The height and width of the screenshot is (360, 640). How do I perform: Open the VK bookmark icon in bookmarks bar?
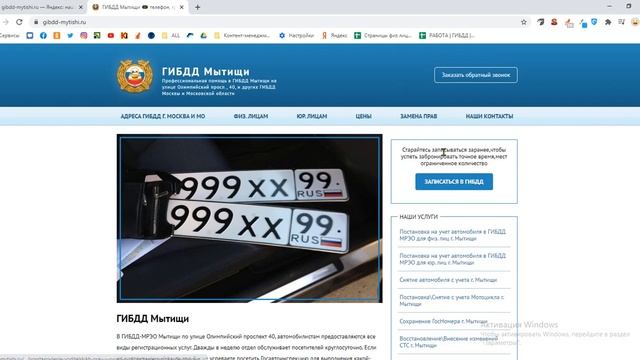pos(30,36)
